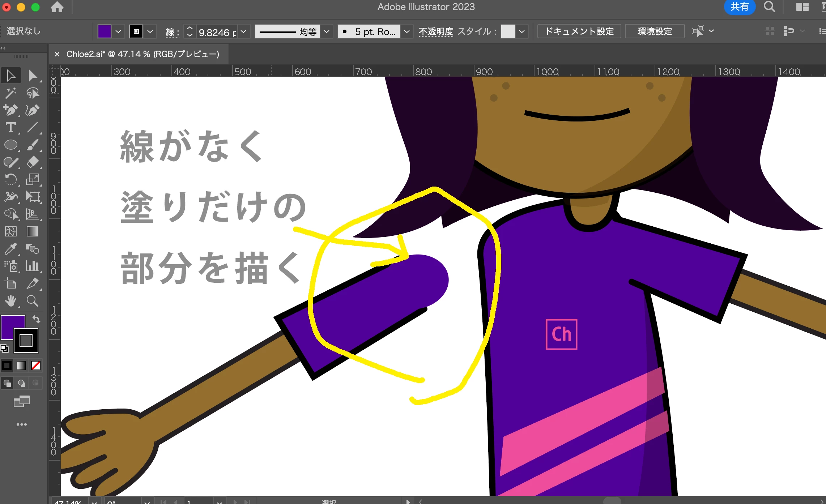This screenshot has width=826, height=504.
Task: Select the Eyedropper tool
Action: 11,249
